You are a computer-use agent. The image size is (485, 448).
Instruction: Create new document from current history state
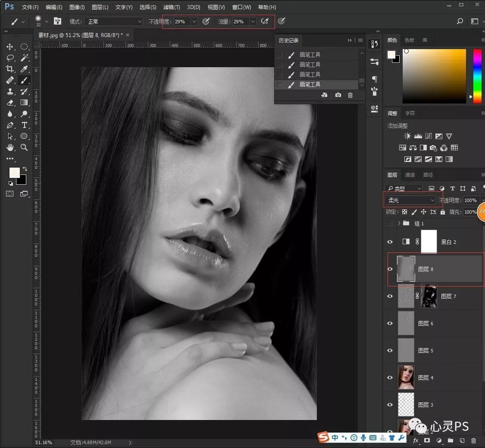tap(324, 95)
